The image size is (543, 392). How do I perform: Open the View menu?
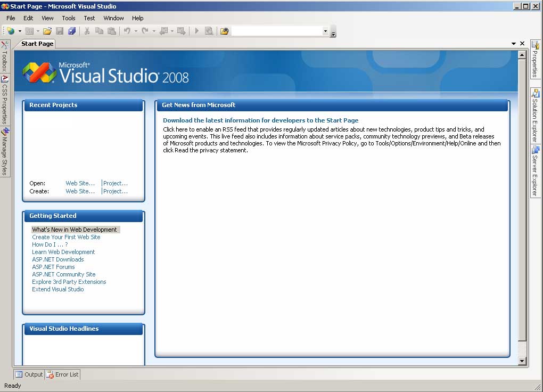point(47,18)
